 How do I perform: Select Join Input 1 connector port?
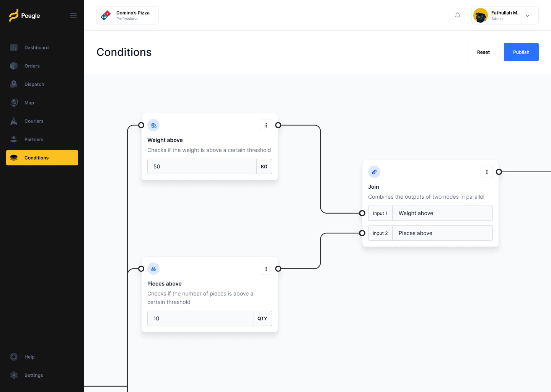coord(362,213)
